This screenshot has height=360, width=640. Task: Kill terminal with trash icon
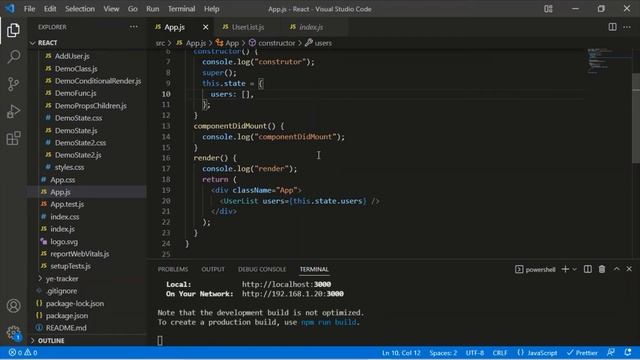click(x=602, y=269)
